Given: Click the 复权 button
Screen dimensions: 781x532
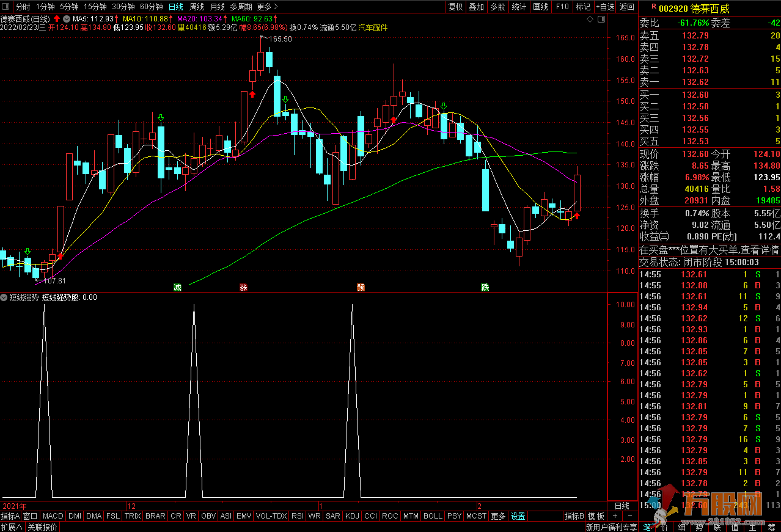Looking at the screenshot, I should coord(455,7).
